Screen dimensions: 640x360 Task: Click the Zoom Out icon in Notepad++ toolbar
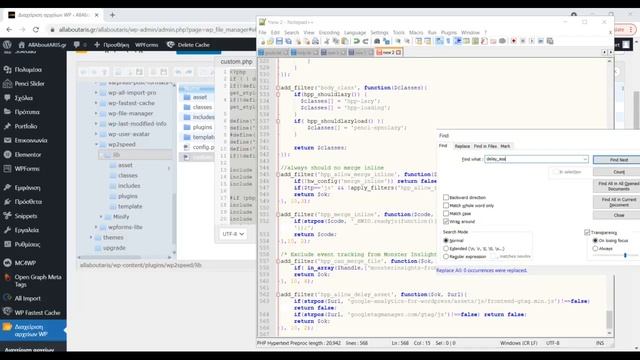coord(408,41)
